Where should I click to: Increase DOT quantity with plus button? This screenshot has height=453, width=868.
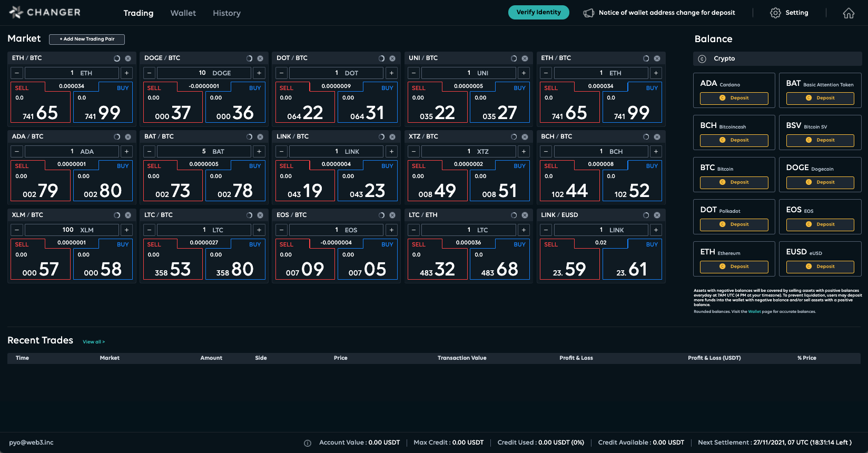tap(391, 73)
